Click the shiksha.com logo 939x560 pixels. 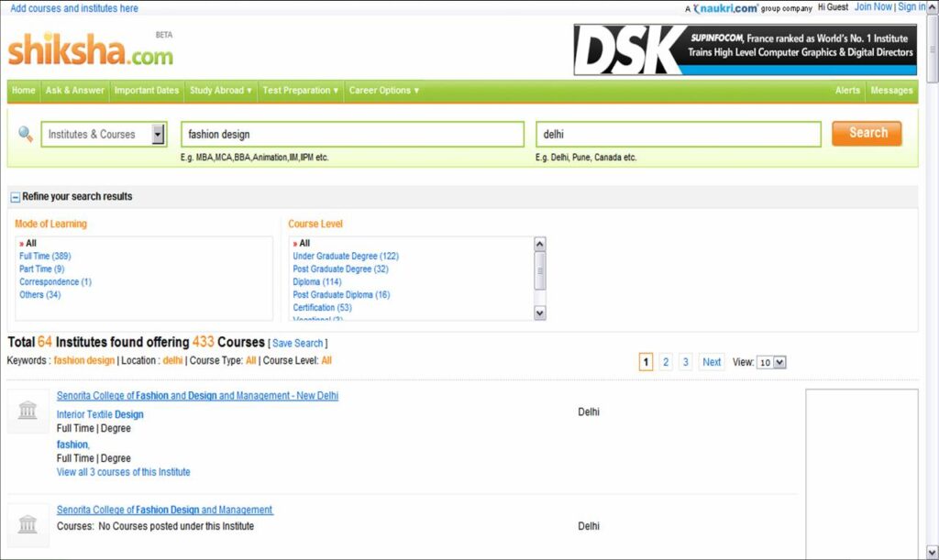(x=91, y=49)
